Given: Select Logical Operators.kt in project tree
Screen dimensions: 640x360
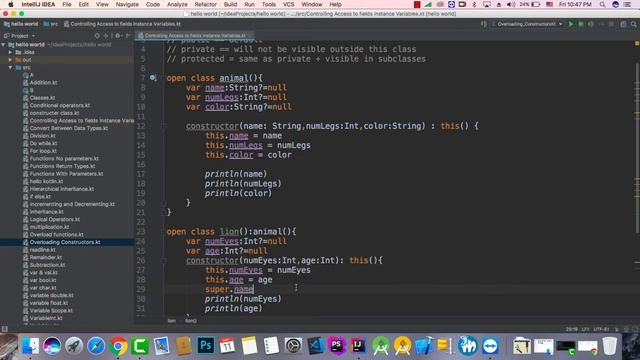Looking at the screenshot, I should [x=55, y=220].
